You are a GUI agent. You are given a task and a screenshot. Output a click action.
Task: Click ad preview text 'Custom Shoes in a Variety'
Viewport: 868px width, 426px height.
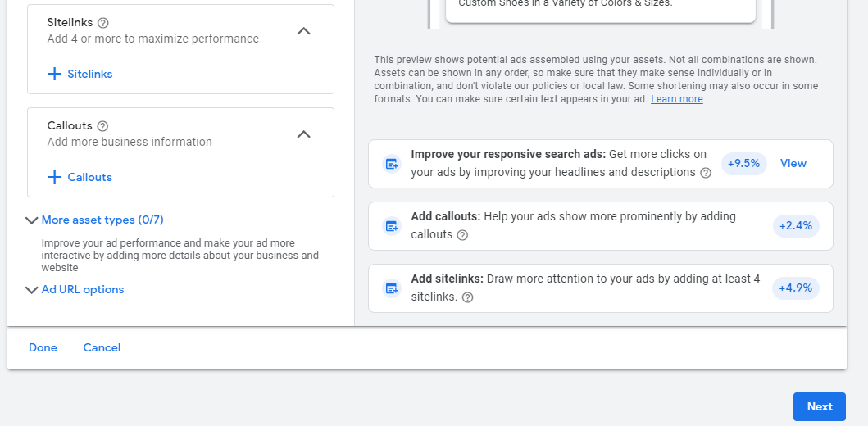tap(566, 3)
